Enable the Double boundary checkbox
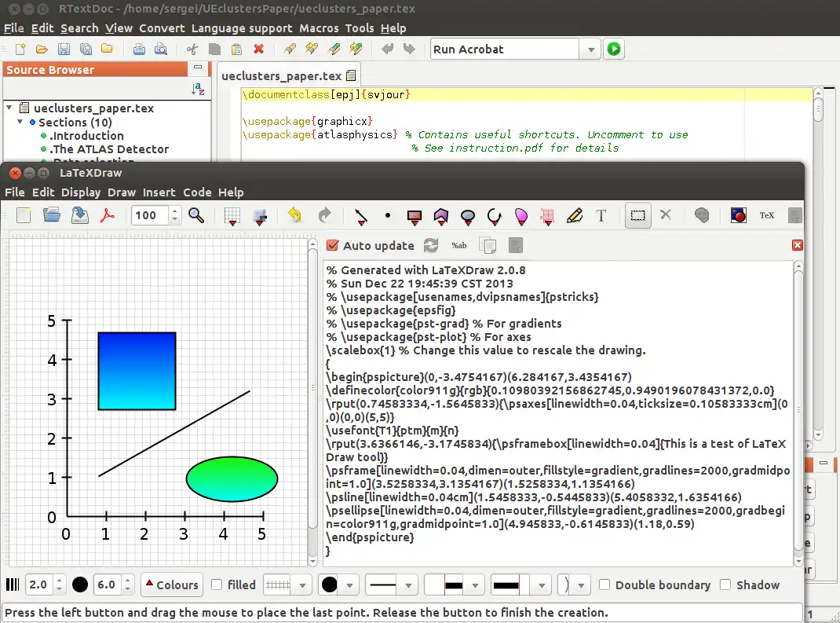This screenshot has width=840, height=623. pyautogui.click(x=604, y=585)
